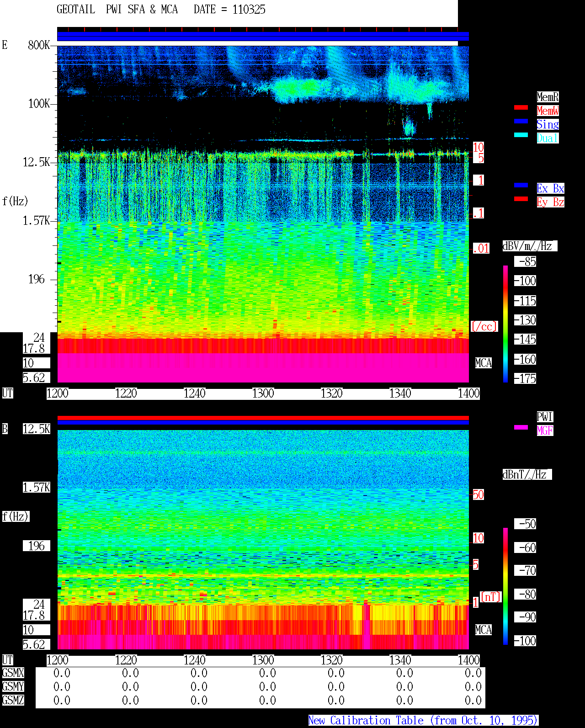
Task: Click the dBV/m/√Hz unit label
Action: point(530,246)
